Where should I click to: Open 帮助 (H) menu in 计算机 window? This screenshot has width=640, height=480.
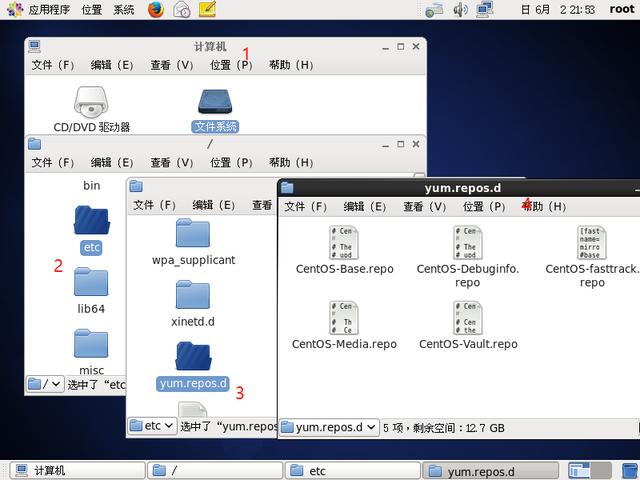click(x=291, y=65)
